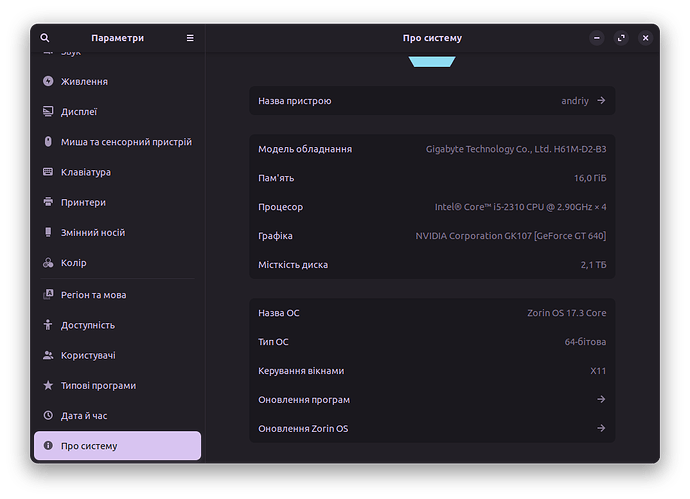Open the hamburger menu in the sidebar header
This screenshot has width=690, height=499.
tap(190, 38)
